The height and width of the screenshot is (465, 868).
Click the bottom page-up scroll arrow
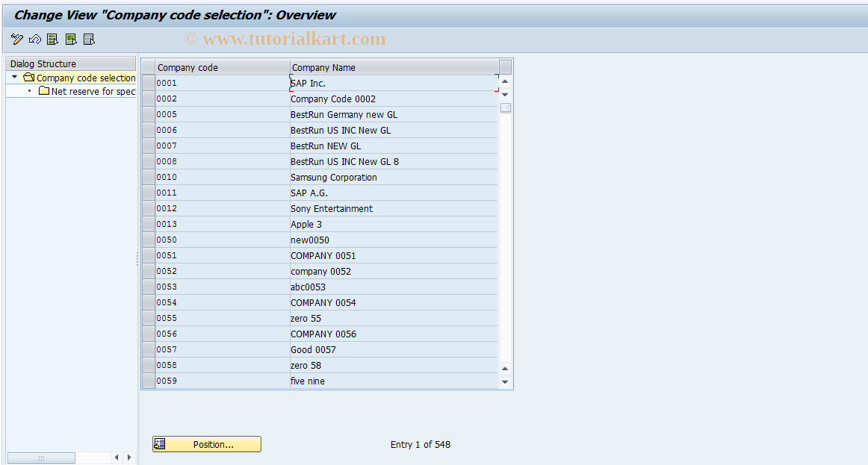(505, 369)
